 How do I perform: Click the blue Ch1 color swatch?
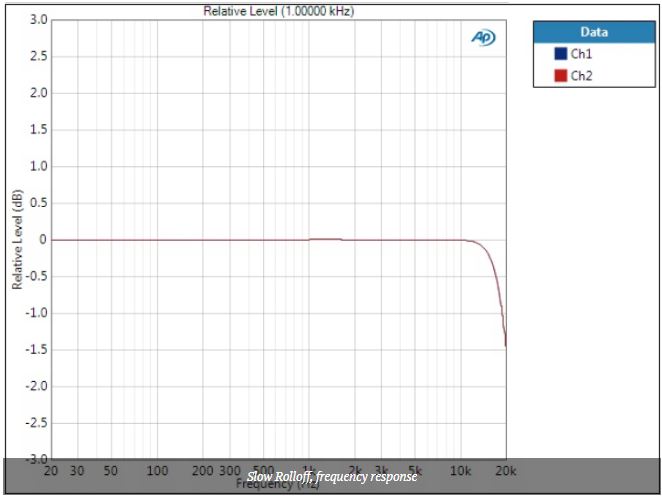pos(560,55)
